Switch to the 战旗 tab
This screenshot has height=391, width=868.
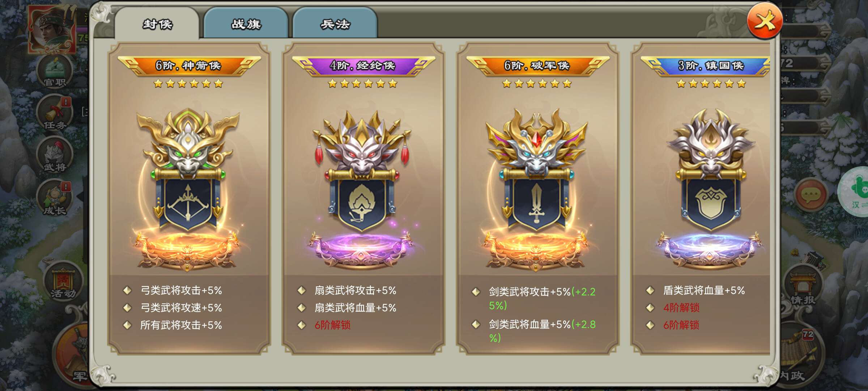[246, 24]
